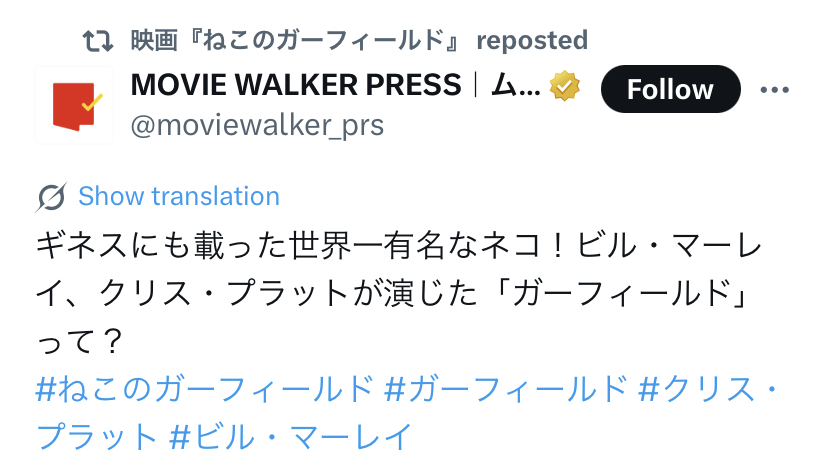Click the repost arrows icon
The image size is (828, 456).
click(98, 41)
